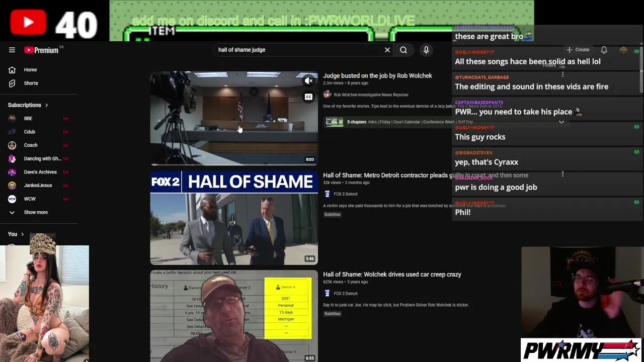Image resolution: width=644 pixels, height=362 pixels.
Task: Open the WCW channel logo
Action: point(12,199)
